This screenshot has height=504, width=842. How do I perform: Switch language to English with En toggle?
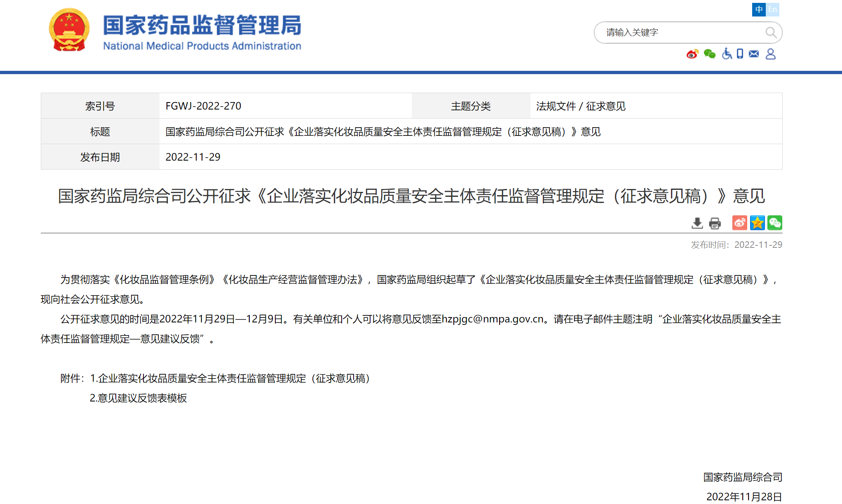tap(773, 9)
